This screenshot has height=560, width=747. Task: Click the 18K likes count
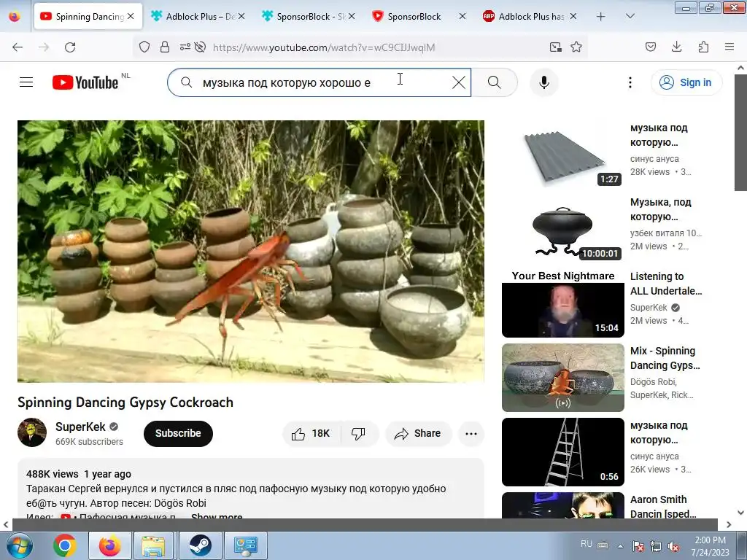coord(321,433)
